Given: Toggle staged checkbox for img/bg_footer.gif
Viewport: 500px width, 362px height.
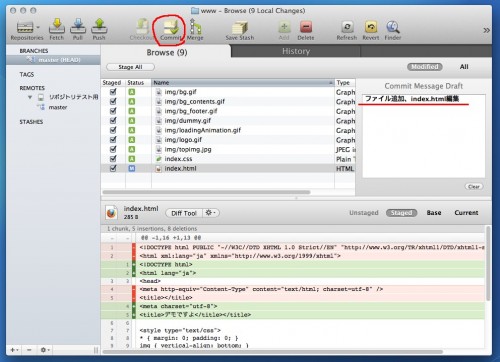Looking at the screenshot, I should coord(113,111).
